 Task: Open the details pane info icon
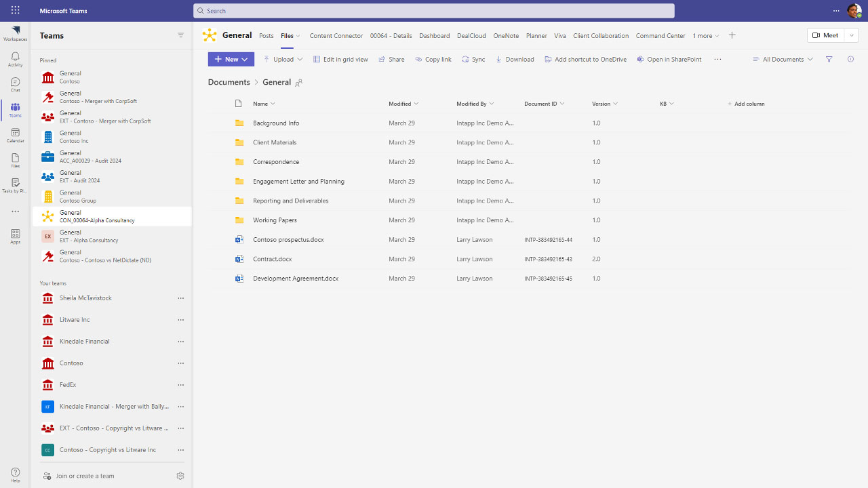[850, 60]
